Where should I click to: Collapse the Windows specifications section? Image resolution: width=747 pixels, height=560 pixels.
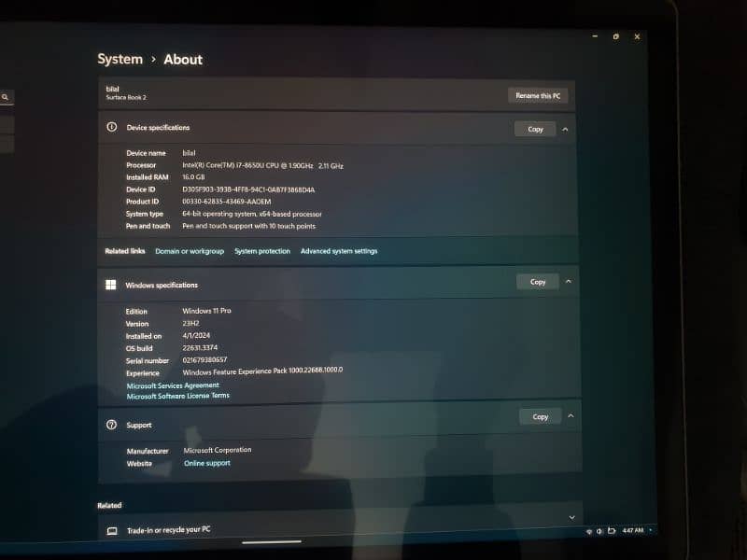click(x=568, y=281)
